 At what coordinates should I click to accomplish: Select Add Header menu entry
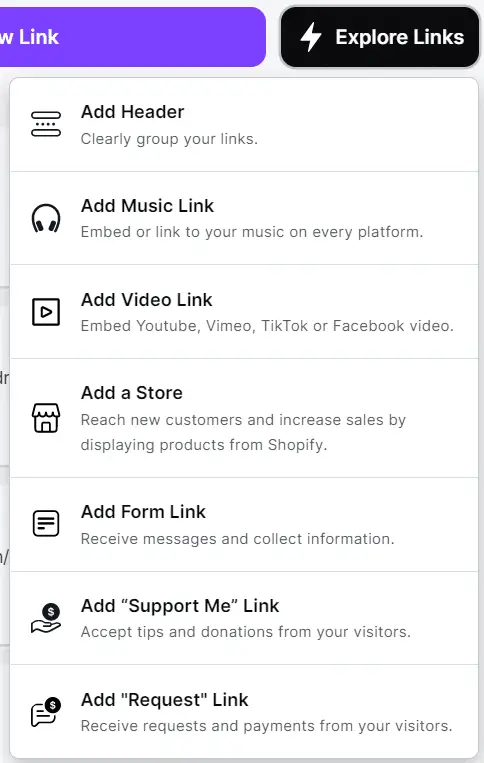coord(244,125)
